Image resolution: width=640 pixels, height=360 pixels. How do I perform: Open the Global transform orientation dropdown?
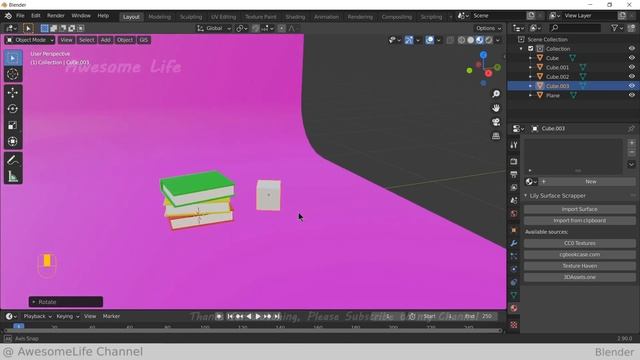(213, 28)
